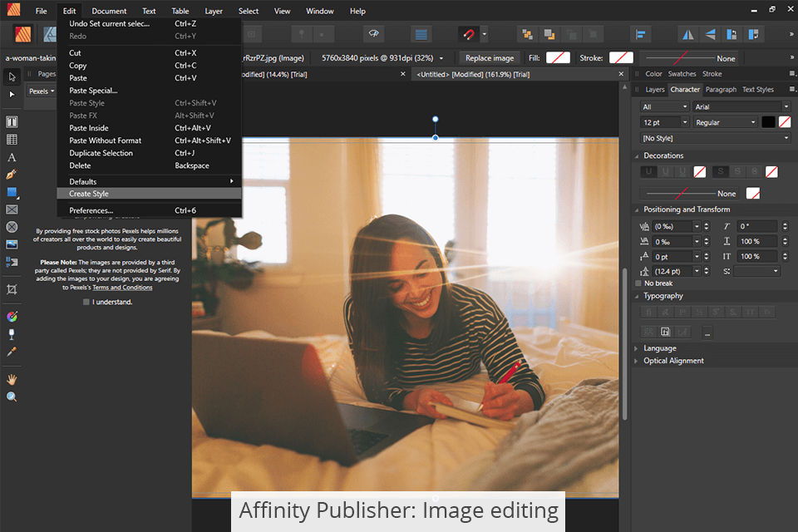
Task: Select the blue Rectangle shape tool
Action: [x=12, y=192]
